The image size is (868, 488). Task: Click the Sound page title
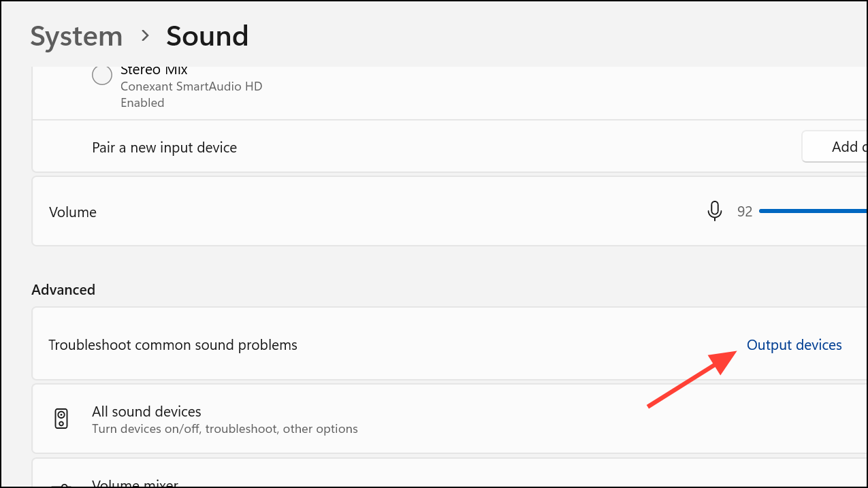pyautogui.click(x=207, y=36)
